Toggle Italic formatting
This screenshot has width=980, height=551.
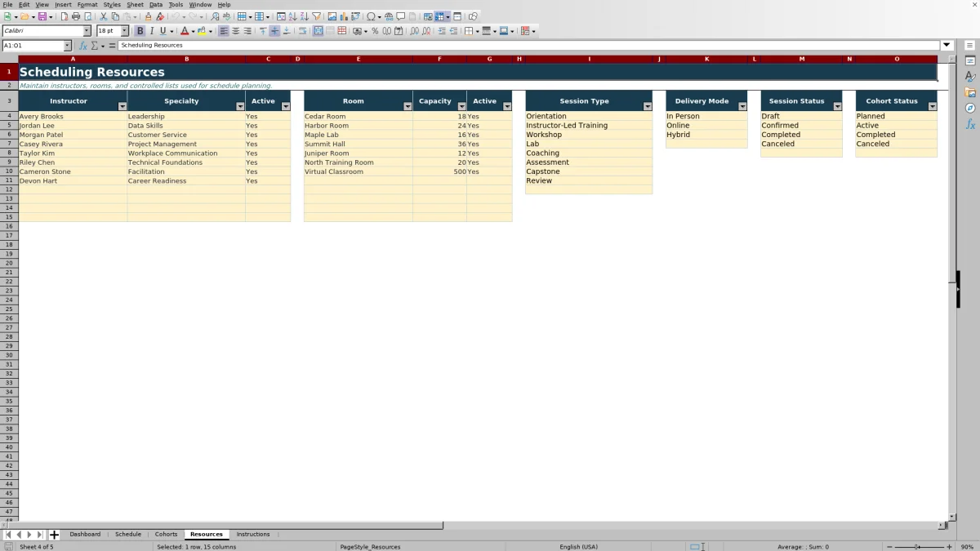click(152, 31)
